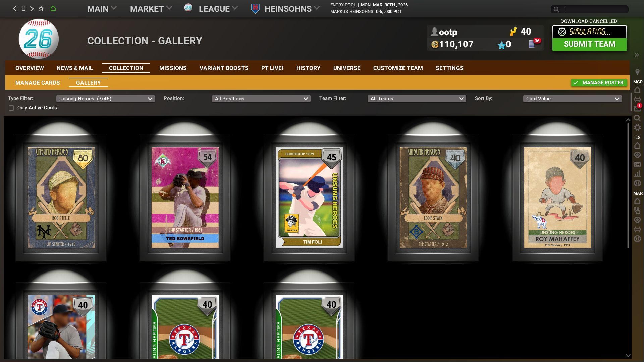The height and width of the screenshot is (362, 644).
Task: Open the NEWS & MAIL tab
Action: (x=75, y=68)
